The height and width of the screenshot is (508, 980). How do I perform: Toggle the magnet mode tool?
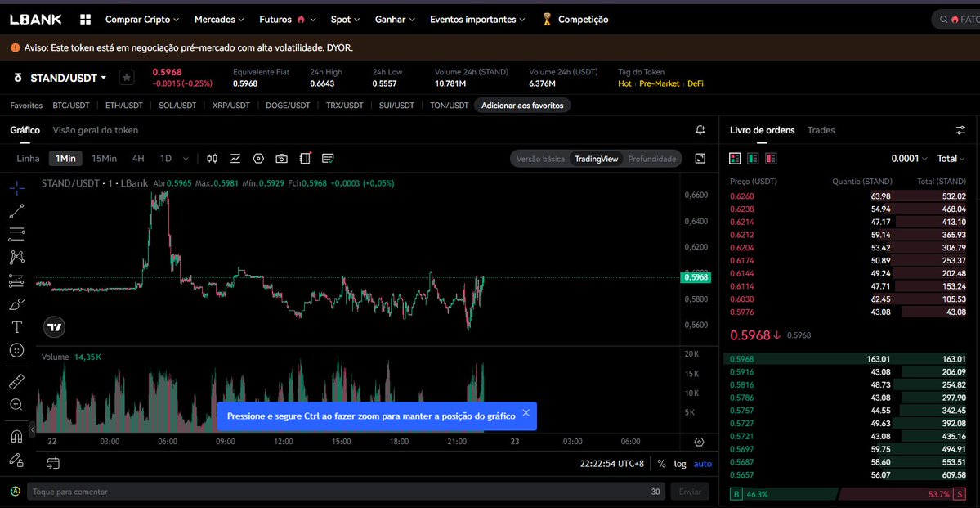coord(17,436)
